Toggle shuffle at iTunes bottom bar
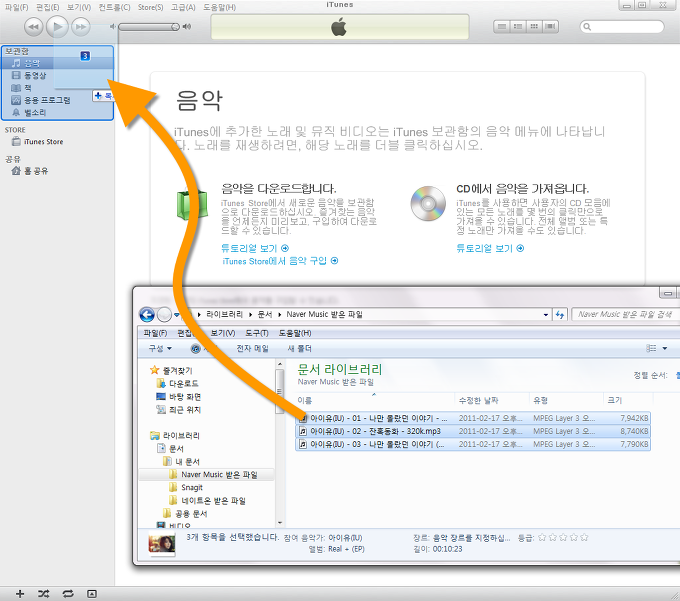 coord(43,594)
